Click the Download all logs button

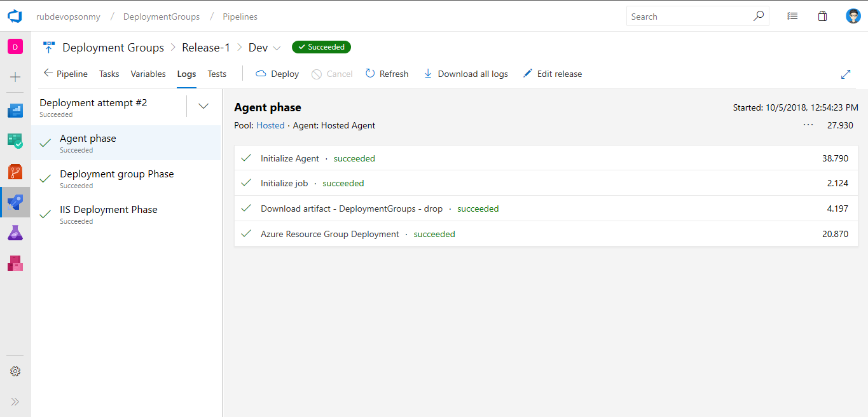pyautogui.click(x=466, y=74)
